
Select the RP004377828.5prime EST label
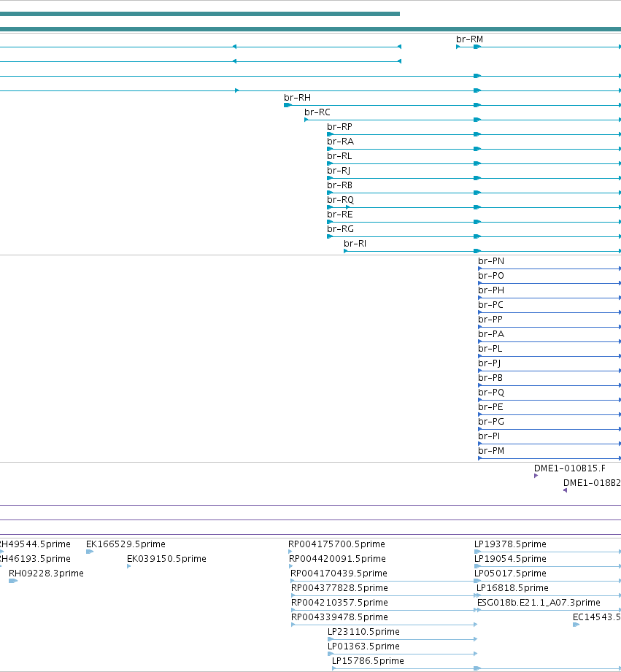tap(339, 587)
